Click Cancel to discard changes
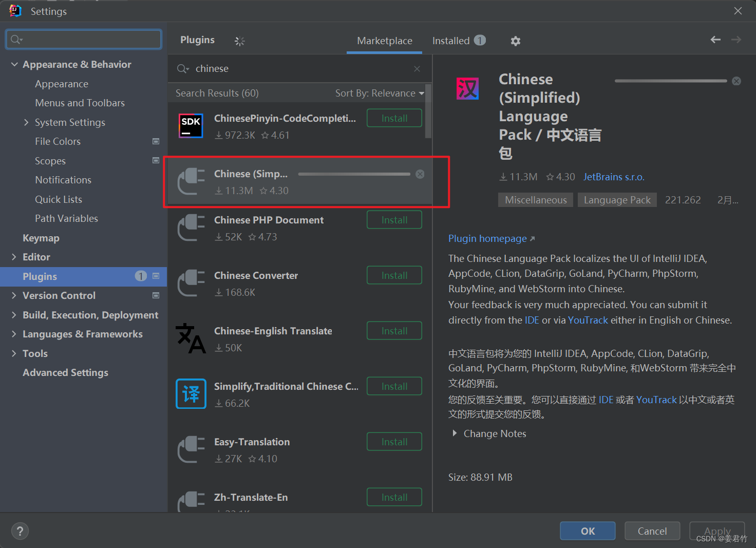Image resolution: width=756 pixels, height=548 pixels. click(x=652, y=531)
